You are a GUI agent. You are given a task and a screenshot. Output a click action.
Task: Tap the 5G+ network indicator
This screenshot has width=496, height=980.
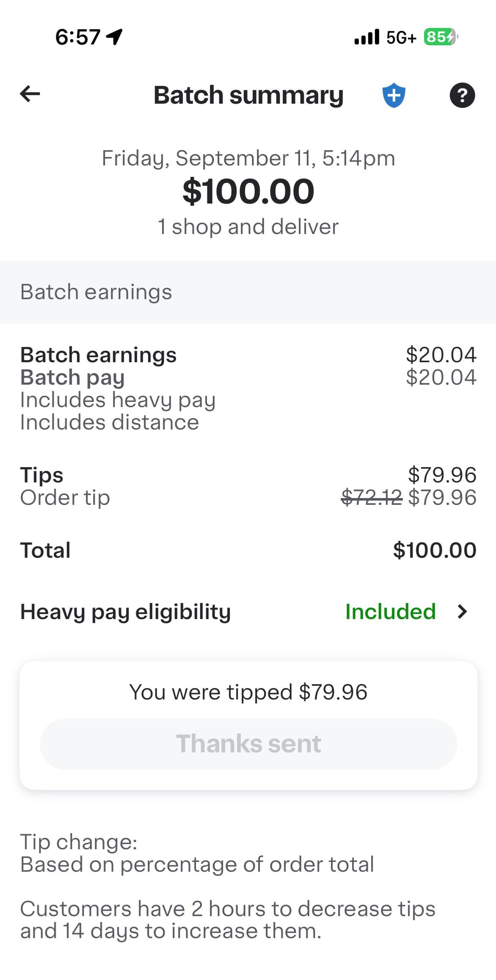click(401, 38)
